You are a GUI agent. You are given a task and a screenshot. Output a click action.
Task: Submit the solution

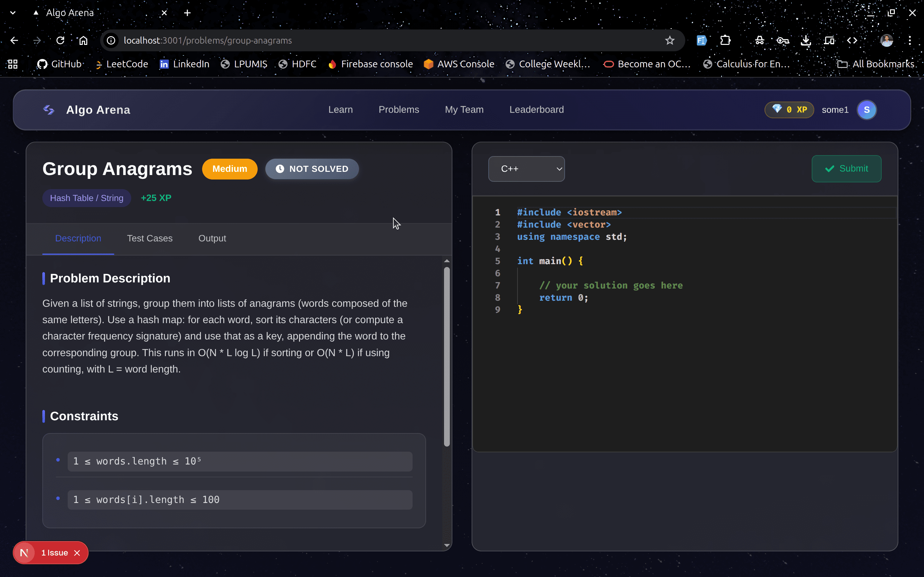coord(846,169)
